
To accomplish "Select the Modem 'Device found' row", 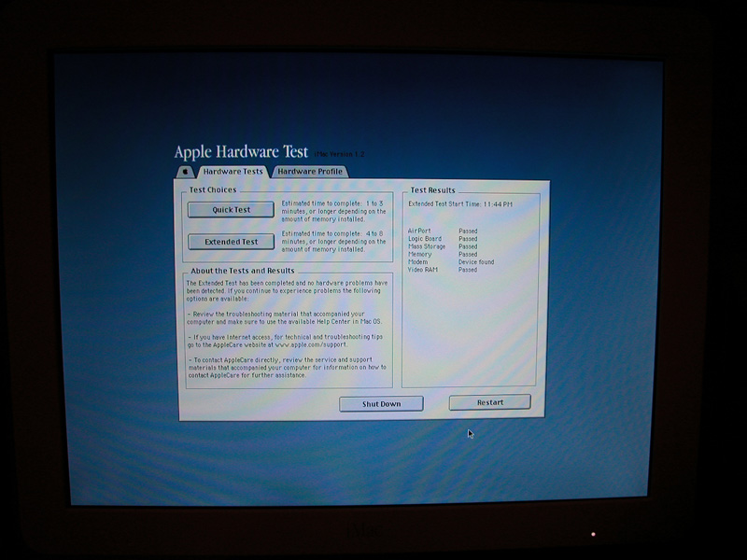I will [451, 262].
